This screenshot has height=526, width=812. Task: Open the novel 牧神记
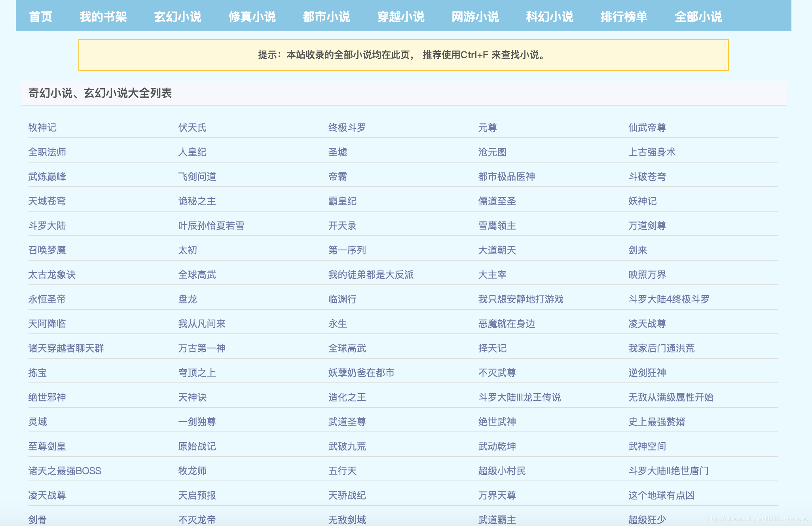pyautogui.click(x=42, y=127)
